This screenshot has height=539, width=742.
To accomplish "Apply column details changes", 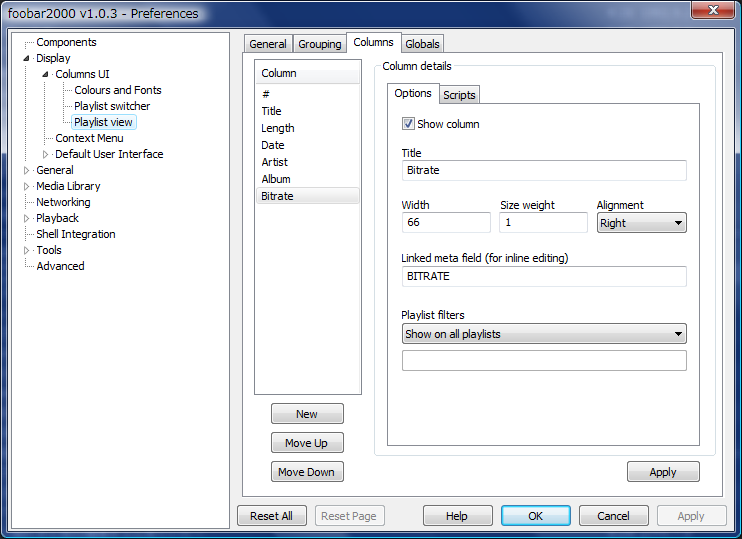I will point(663,472).
